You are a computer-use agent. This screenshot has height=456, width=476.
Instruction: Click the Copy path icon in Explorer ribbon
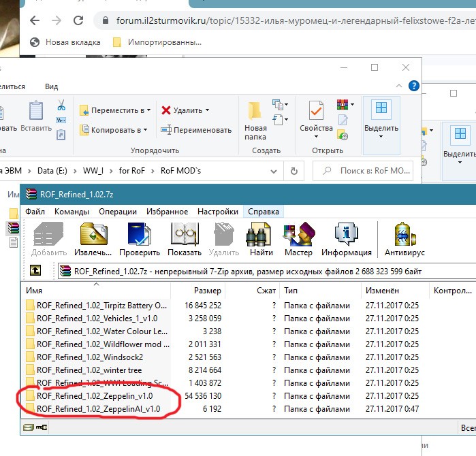61,120
